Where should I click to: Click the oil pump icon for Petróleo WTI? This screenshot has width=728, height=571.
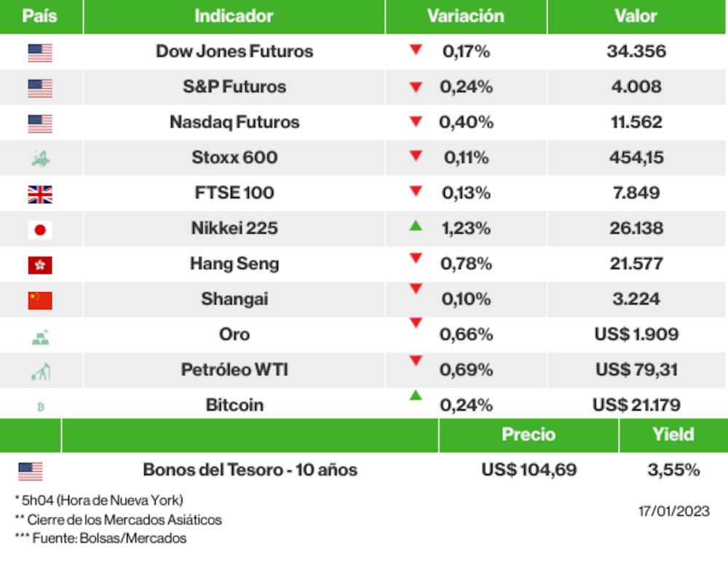(41, 371)
